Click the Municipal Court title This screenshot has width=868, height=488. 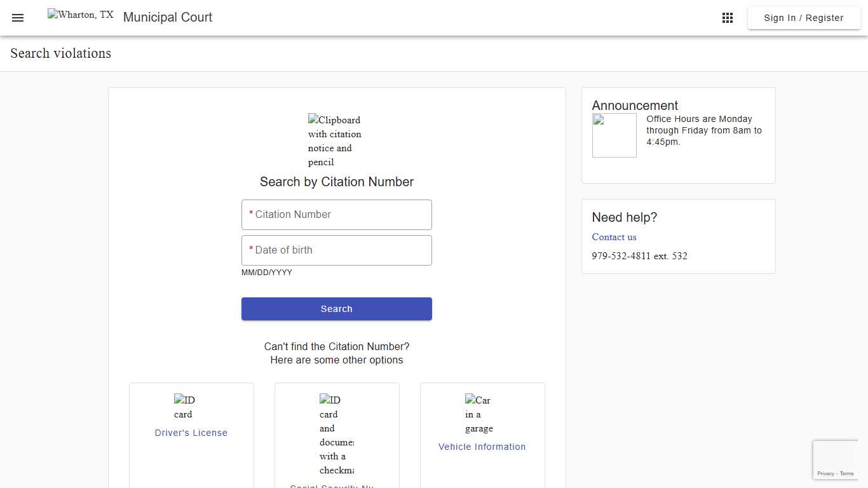(x=167, y=17)
